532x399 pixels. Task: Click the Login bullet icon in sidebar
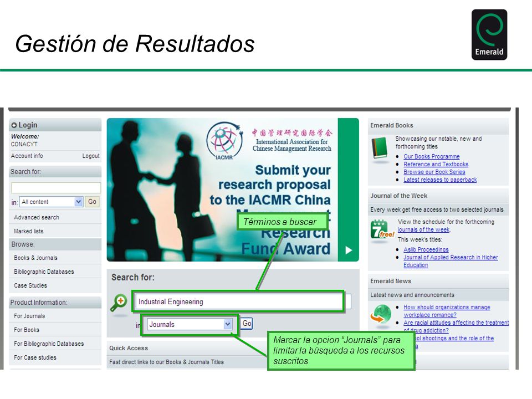[14, 125]
